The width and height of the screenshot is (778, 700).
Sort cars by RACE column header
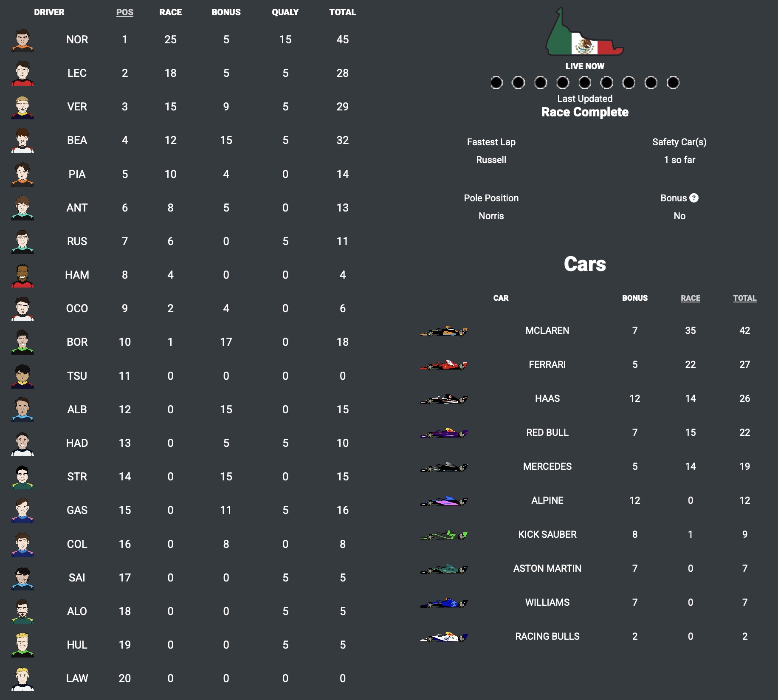click(x=690, y=298)
